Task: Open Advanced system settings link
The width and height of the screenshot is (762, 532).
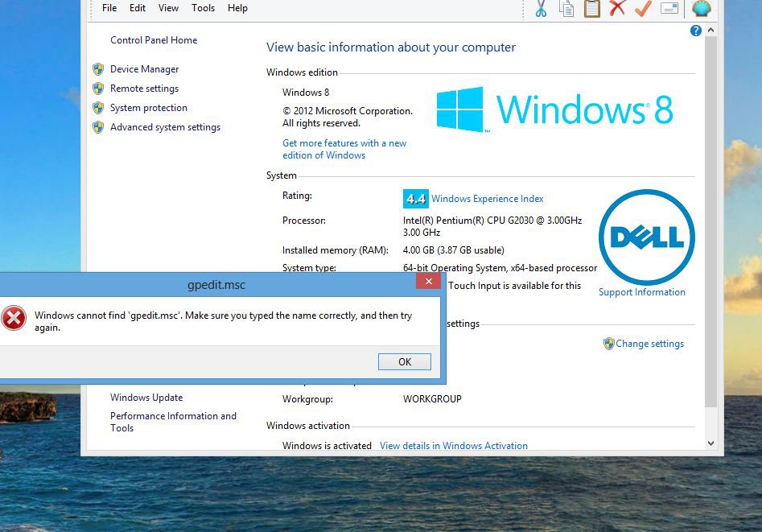Action: pyautogui.click(x=165, y=127)
